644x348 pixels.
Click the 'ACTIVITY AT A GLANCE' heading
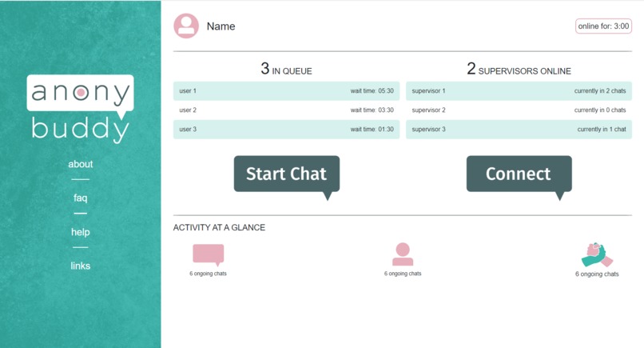point(219,227)
